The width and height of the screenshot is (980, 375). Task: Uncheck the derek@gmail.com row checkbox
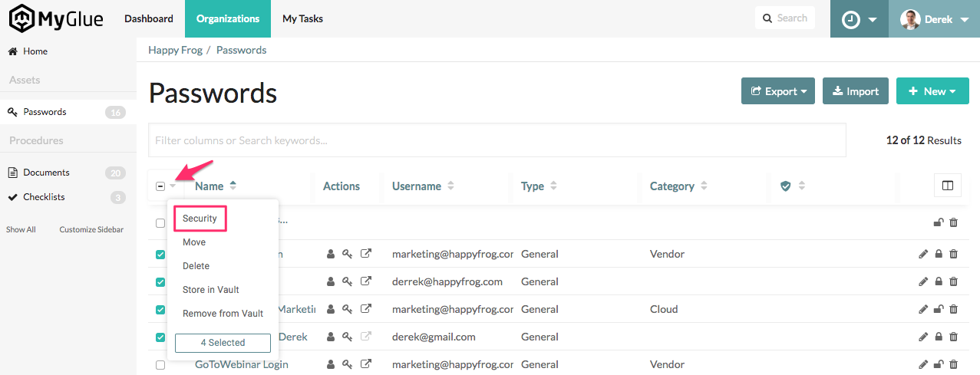click(x=160, y=337)
